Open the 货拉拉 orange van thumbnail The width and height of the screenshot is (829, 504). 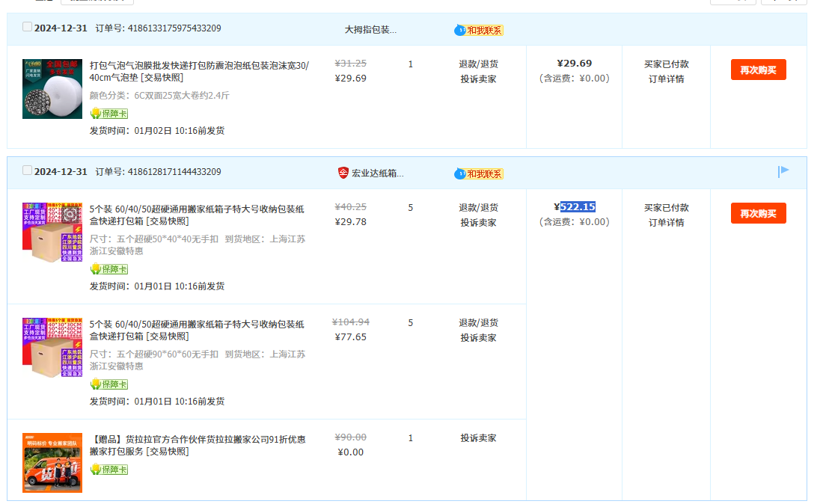pyautogui.click(x=52, y=462)
